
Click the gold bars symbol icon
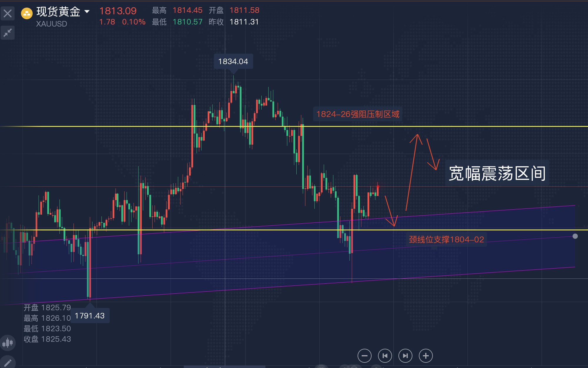[x=27, y=14]
